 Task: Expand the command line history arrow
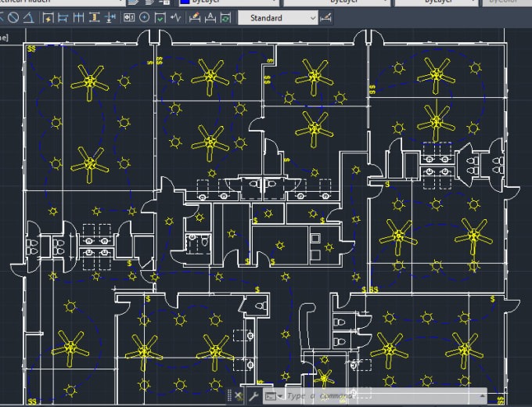click(482, 396)
